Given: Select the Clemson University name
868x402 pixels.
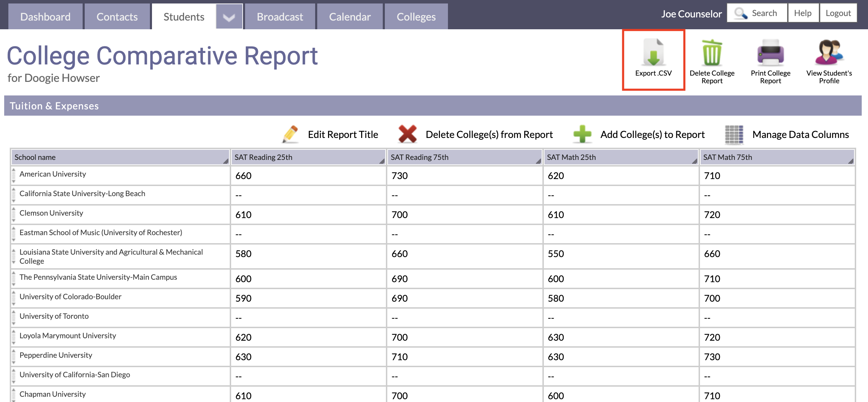Looking at the screenshot, I should [x=51, y=213].
